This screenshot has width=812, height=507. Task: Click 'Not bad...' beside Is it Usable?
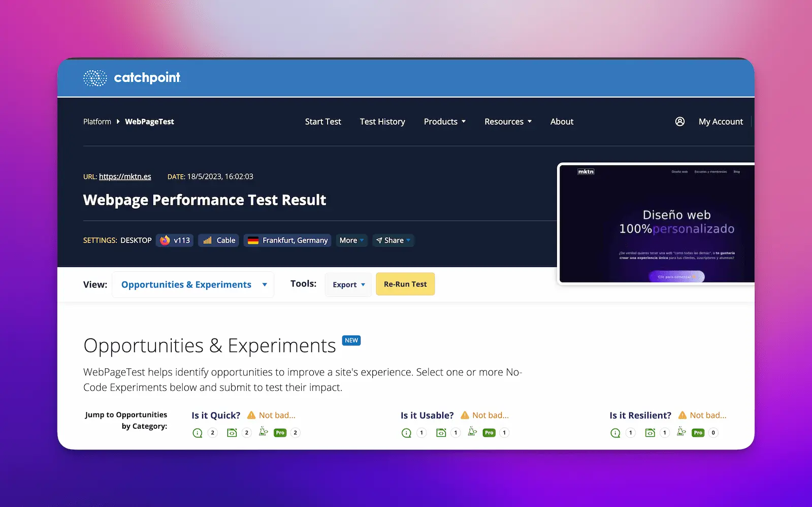(x=491, y=415)
